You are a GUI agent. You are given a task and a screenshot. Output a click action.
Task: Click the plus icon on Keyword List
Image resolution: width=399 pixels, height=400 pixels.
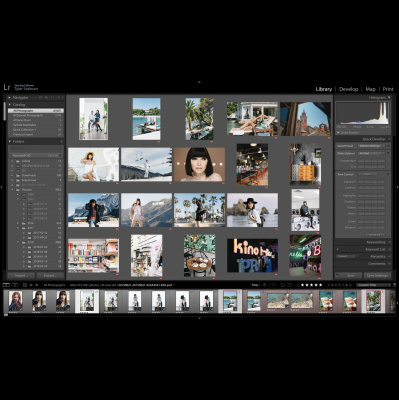337,249
